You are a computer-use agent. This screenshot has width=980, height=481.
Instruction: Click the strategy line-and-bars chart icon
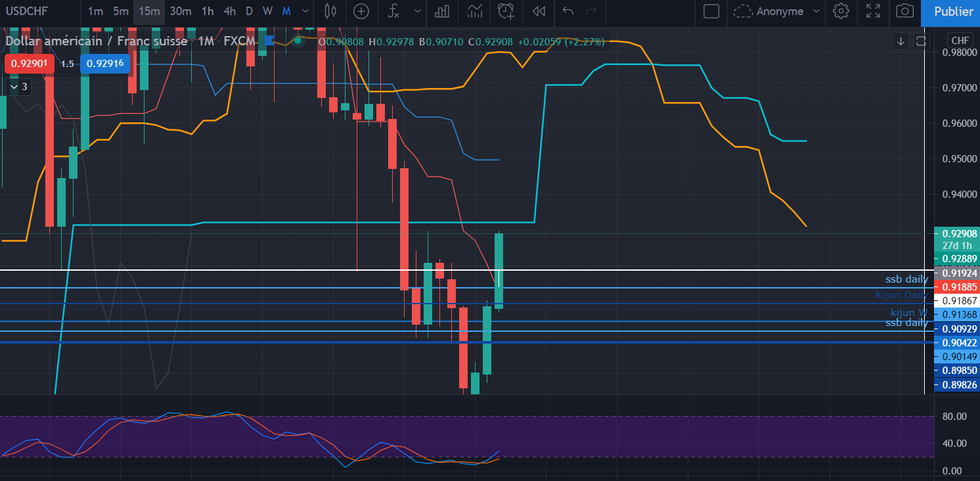tap(475, 11)
